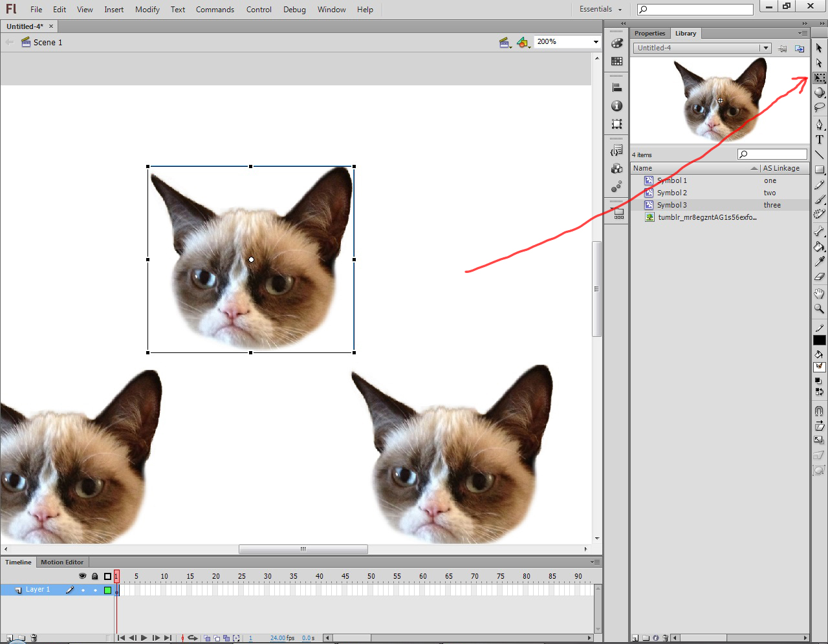Open the Info panel icon
Viewport: 828px width, 644px height.
pyautogui.click(x=617, y=105)
